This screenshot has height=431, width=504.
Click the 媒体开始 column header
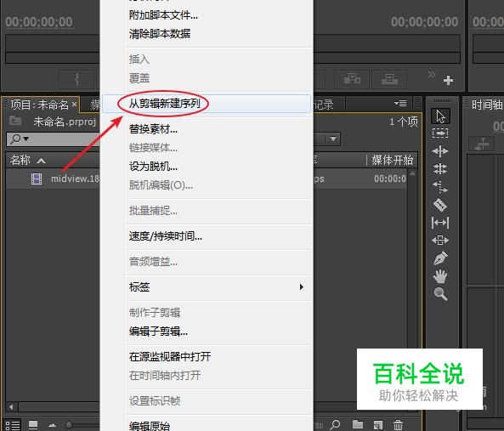392,160
